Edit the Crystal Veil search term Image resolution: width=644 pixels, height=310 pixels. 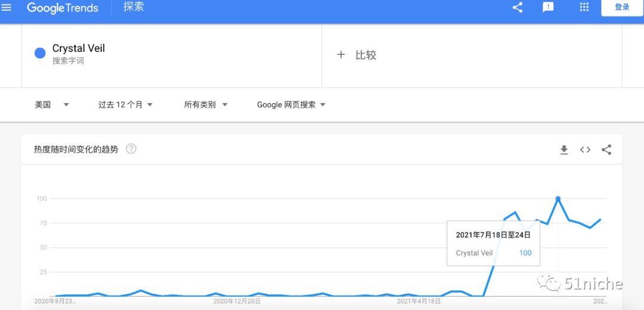point(79,48)
